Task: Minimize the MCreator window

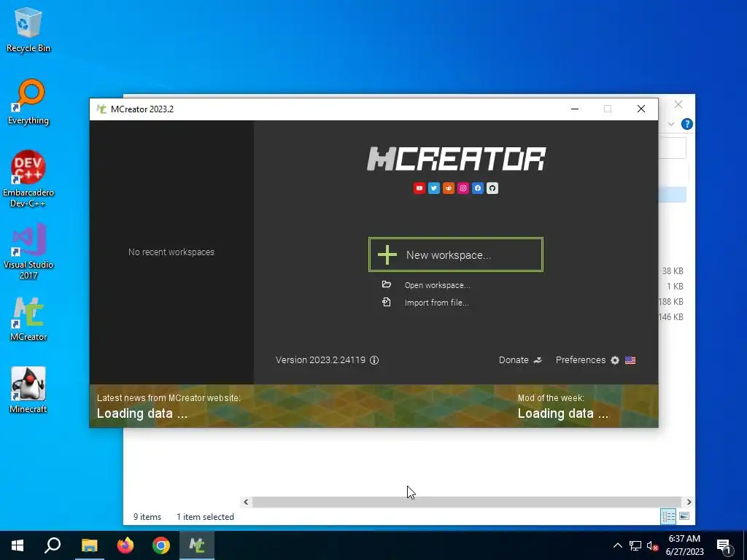Action: point(575,109)
